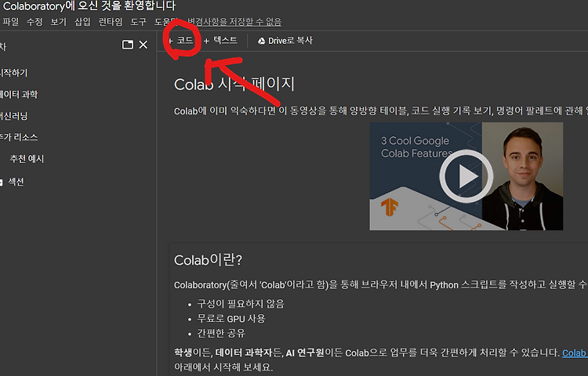The height and width of the screenshot is (376, 588).
Task: Click the 무료로 GPU 사용 bullet
Action: click(231, 318)
